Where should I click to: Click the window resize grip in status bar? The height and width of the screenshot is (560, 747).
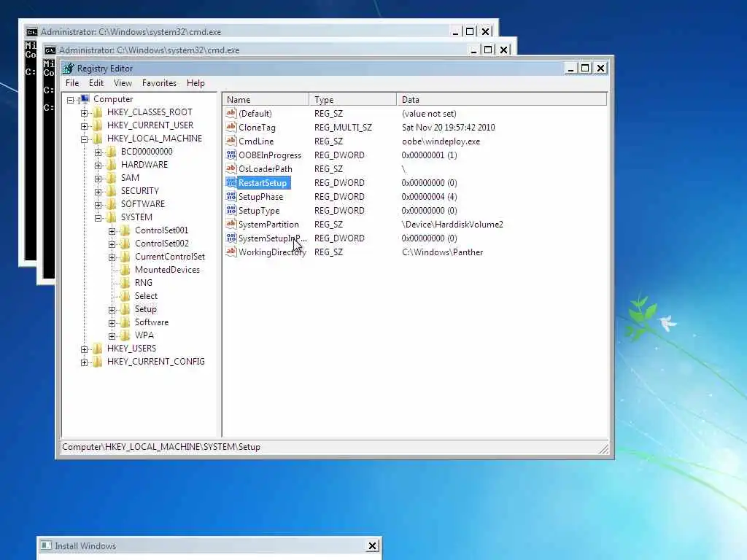click(603, 448)
